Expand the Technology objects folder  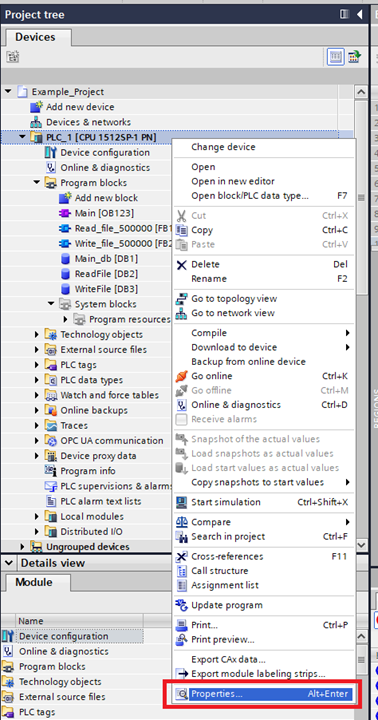37,334
